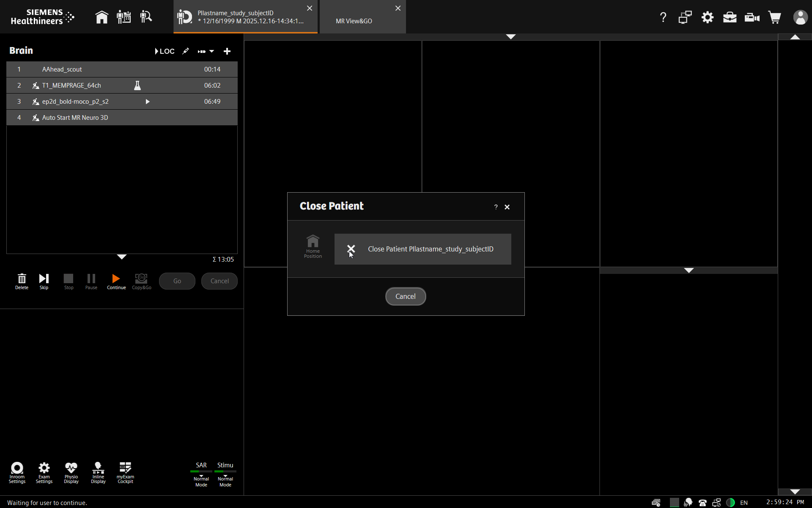Image resolution: width=812 pixels, height=508 pixels.
Task: Open Exam Settings
Action: [x=44, y=473]
